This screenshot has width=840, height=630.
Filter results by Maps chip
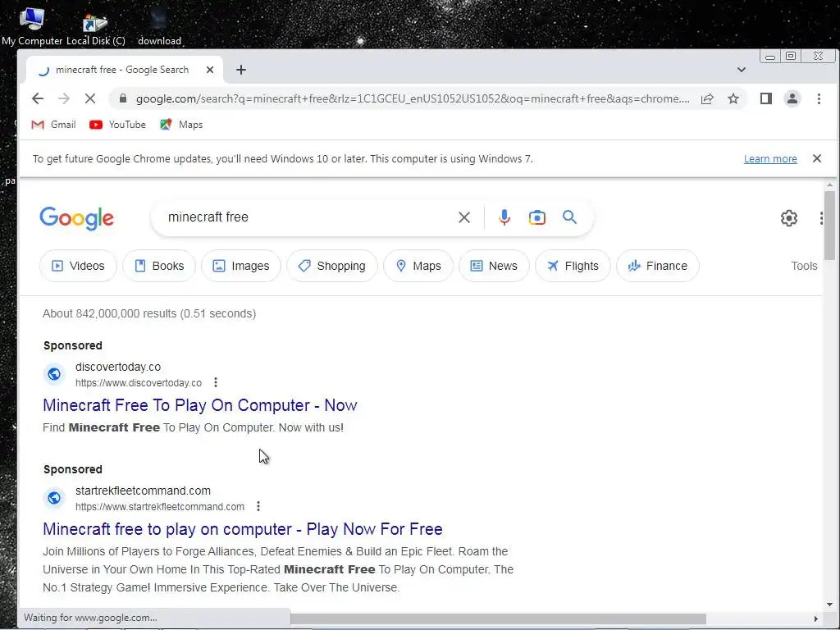click(418, 266)
